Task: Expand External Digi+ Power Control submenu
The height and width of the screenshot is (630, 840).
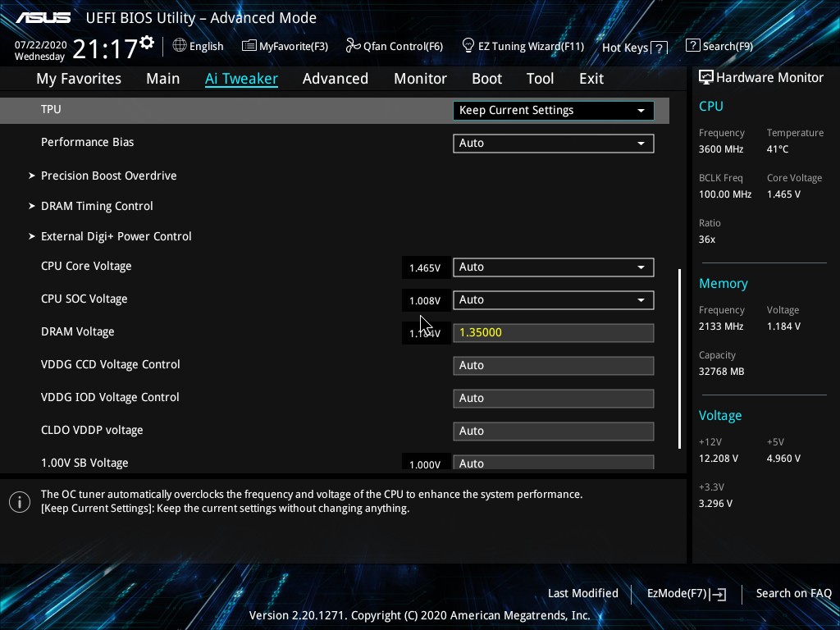Action: 116,236
